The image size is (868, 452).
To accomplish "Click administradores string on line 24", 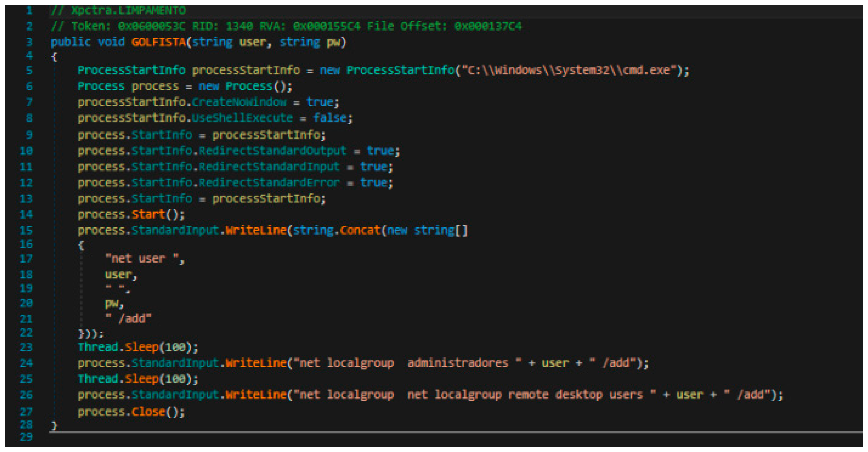I will (457, 363).
